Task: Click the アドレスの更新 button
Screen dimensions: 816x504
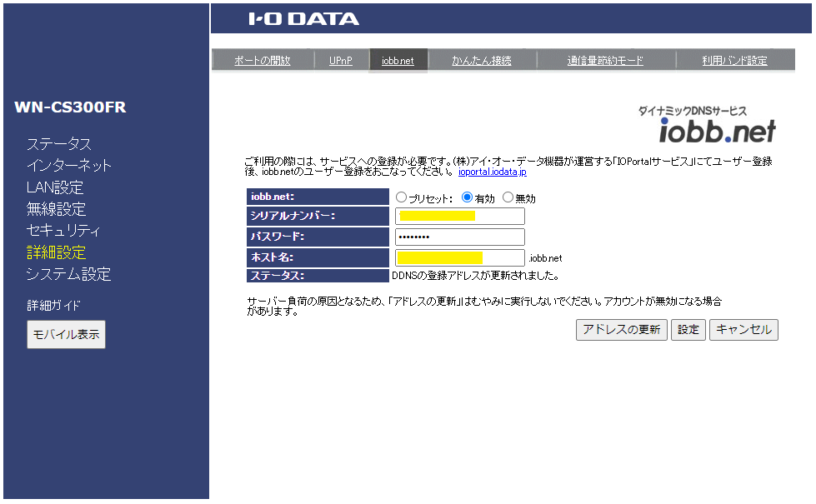Action: (621, 330)
